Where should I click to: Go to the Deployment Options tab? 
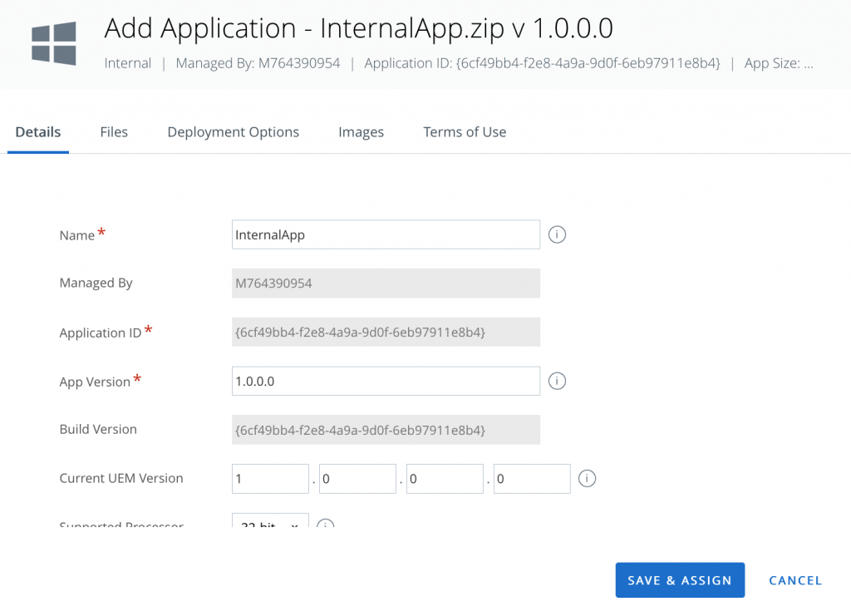(233, 132)
